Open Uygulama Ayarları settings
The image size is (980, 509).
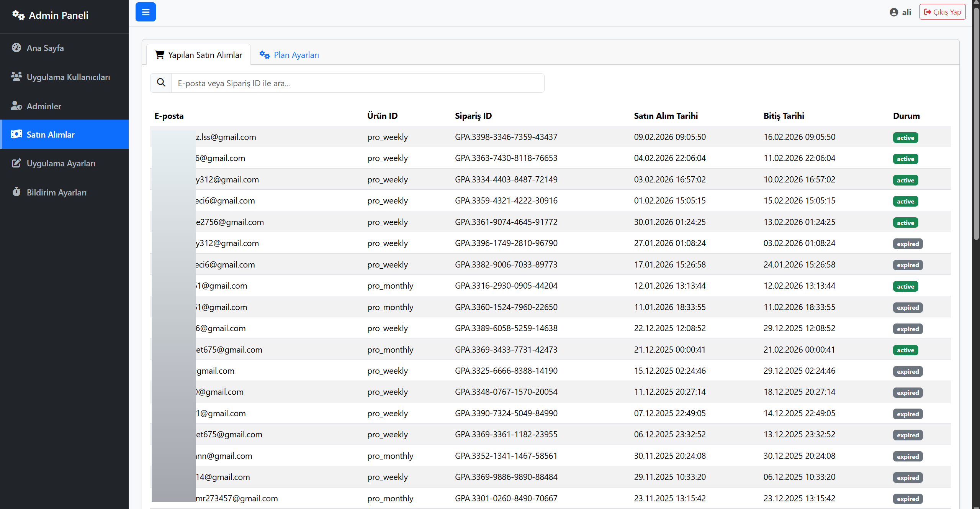[x=64, y=163]
